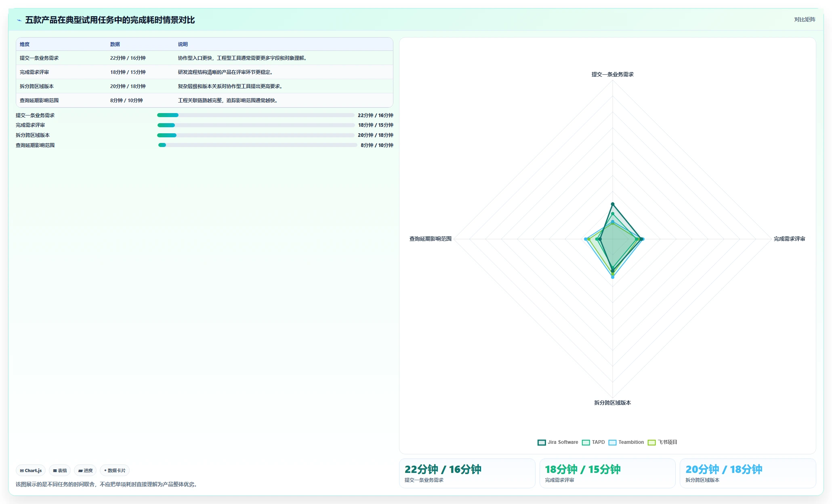Click the Chart.js tag chip
Screen dimensions: 832x504
pos(31,470)
